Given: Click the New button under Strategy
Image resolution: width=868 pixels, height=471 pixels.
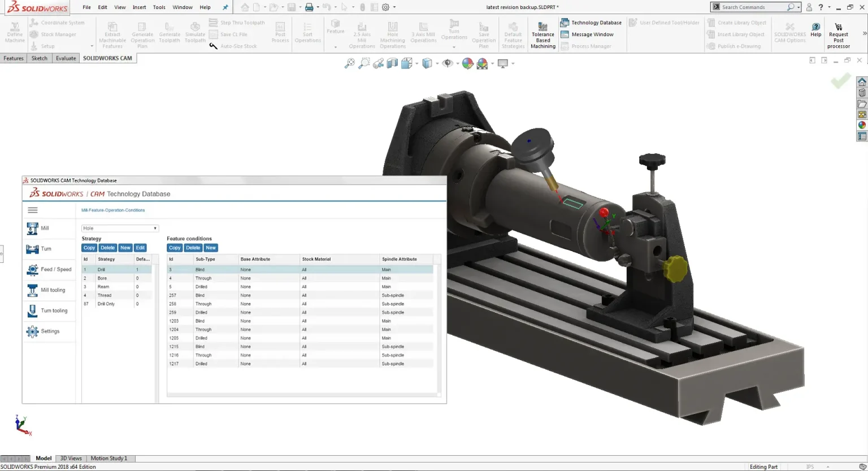Looking at the screenshot, I should tap(125, 248).
